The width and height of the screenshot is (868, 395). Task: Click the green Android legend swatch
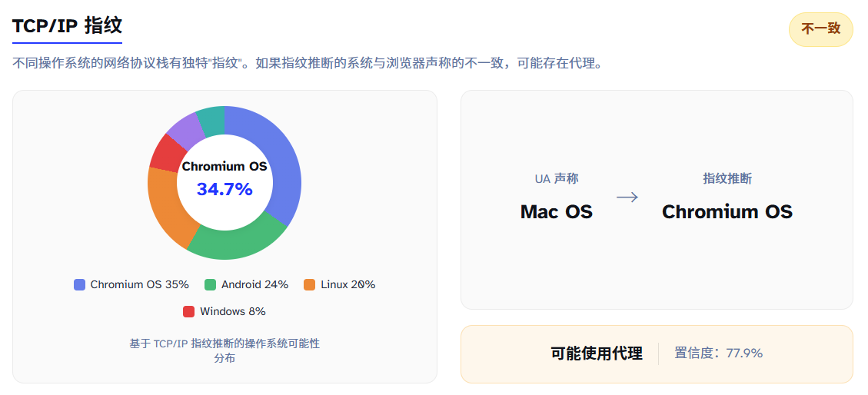pos(211,285)
